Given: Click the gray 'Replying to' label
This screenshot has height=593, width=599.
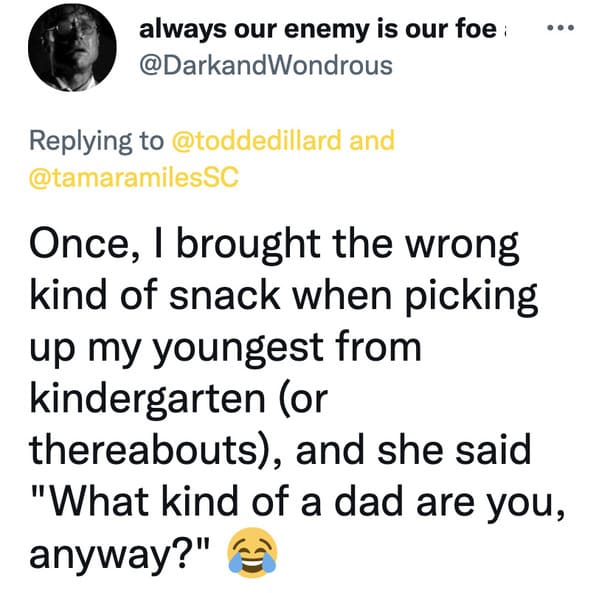Looking at the screenshot, I should pos(97,141).
